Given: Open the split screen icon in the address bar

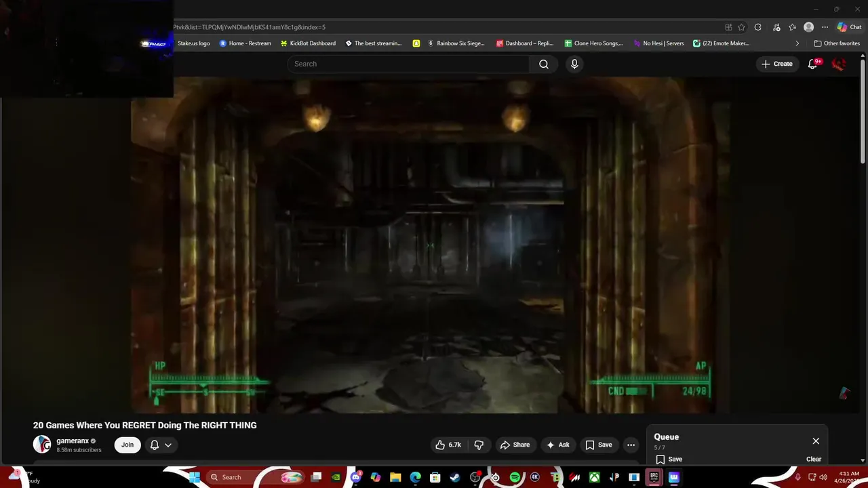Looking at the screenshot, I should [728, 27].
